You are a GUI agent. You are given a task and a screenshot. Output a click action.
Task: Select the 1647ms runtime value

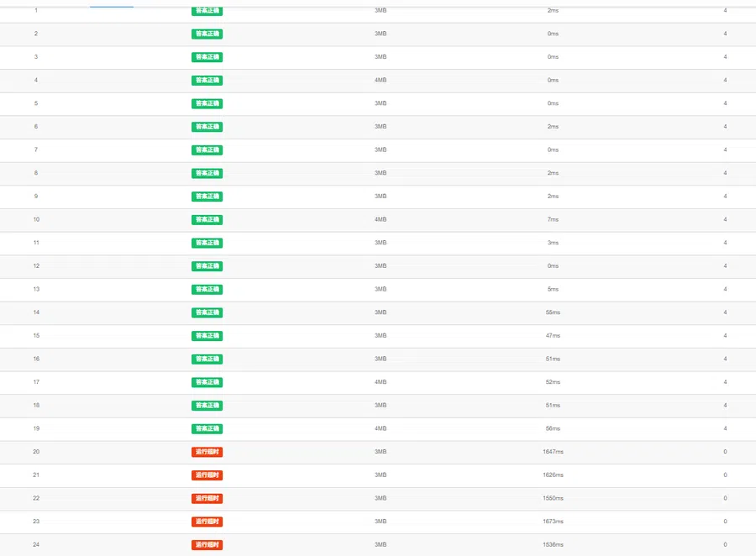(x=553, y=452)
